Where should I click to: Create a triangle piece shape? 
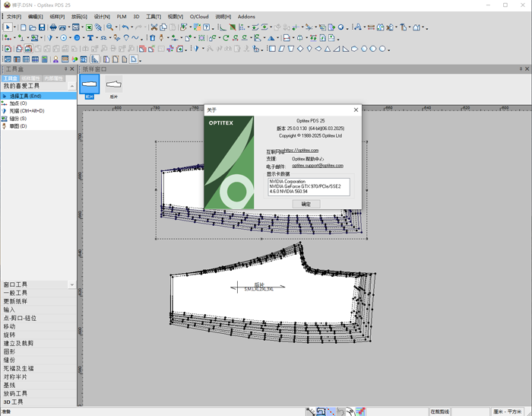click(328, 49)
